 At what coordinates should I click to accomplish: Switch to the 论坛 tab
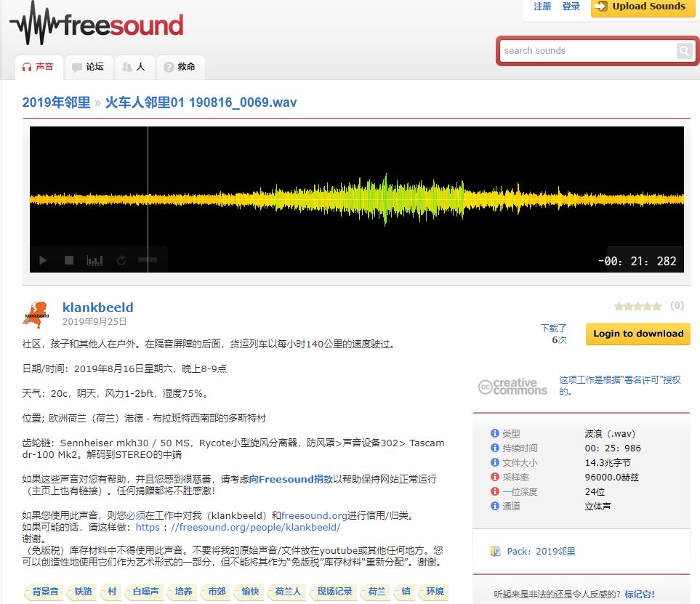pos(89,67)
